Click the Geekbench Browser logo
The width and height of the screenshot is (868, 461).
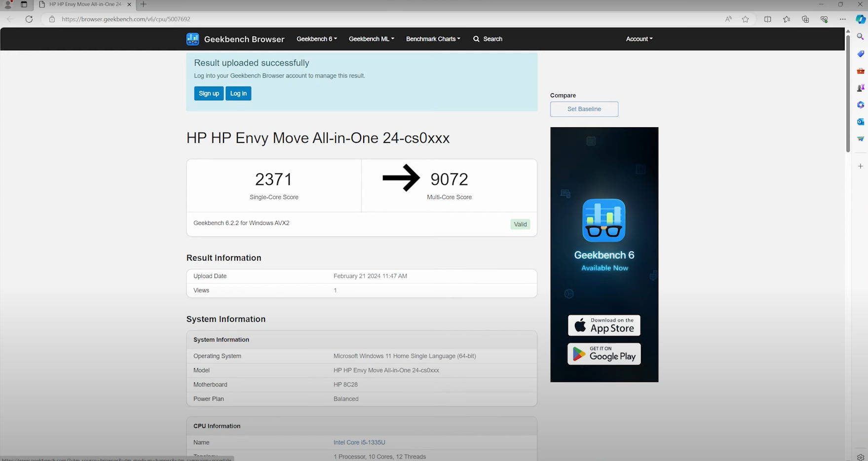pyautogui.click(x=235, y=39)
